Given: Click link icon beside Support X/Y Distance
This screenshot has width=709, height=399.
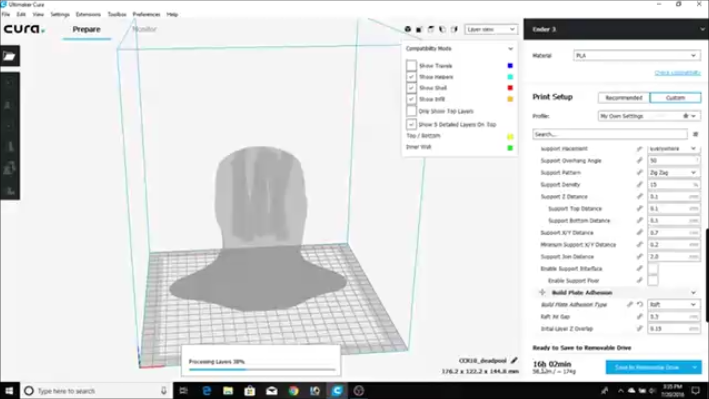Looking at the screenshot, I should (x=639, y=233).
